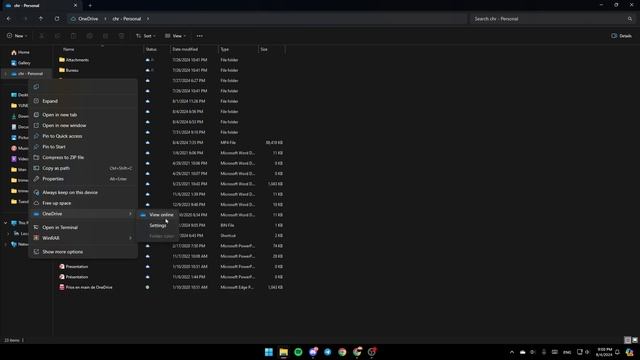Collapse the This PC tree chevron
Viewport: 640px width, 360px height.
6,223
